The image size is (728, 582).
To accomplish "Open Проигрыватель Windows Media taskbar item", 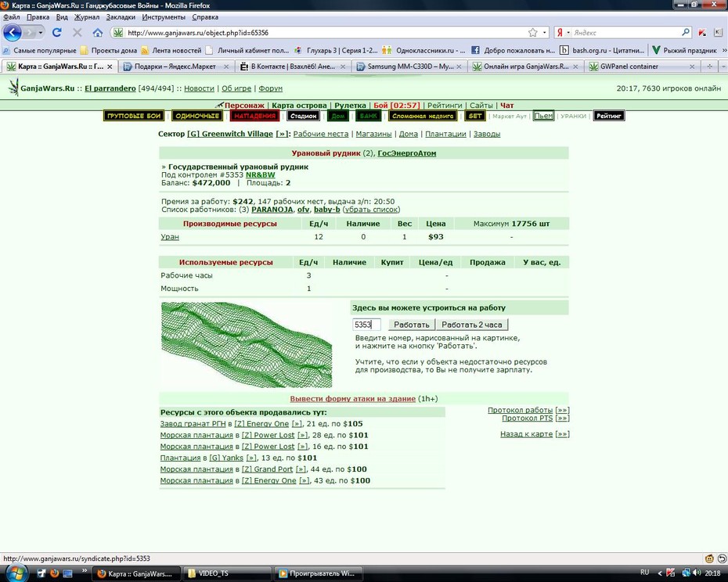I will click(318, 573).
